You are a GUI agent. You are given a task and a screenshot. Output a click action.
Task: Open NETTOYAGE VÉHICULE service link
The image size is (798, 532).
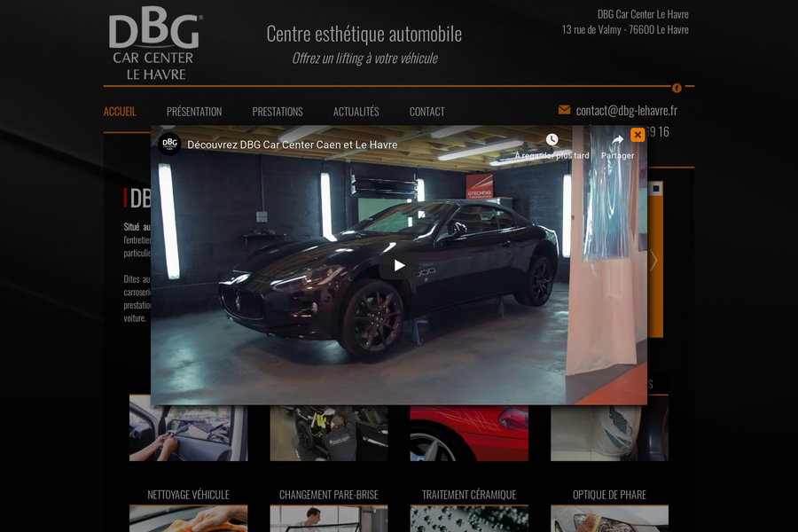point(188,495)
